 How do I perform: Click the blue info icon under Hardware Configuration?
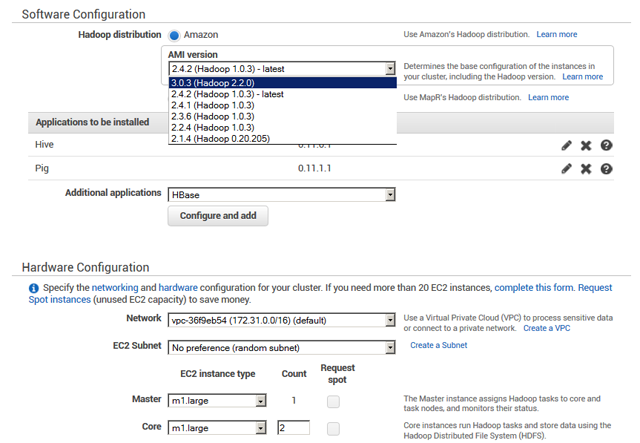[x=33, y=288]
